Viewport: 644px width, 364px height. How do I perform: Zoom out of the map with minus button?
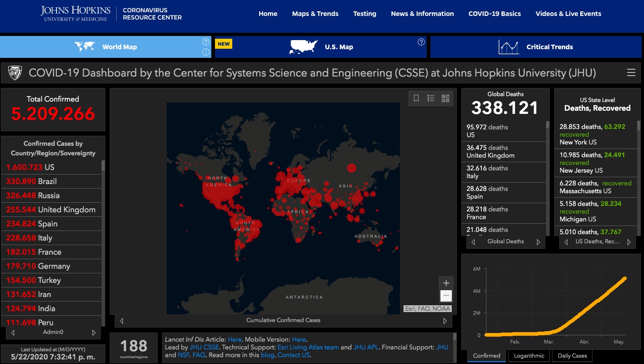coord(446,296)
